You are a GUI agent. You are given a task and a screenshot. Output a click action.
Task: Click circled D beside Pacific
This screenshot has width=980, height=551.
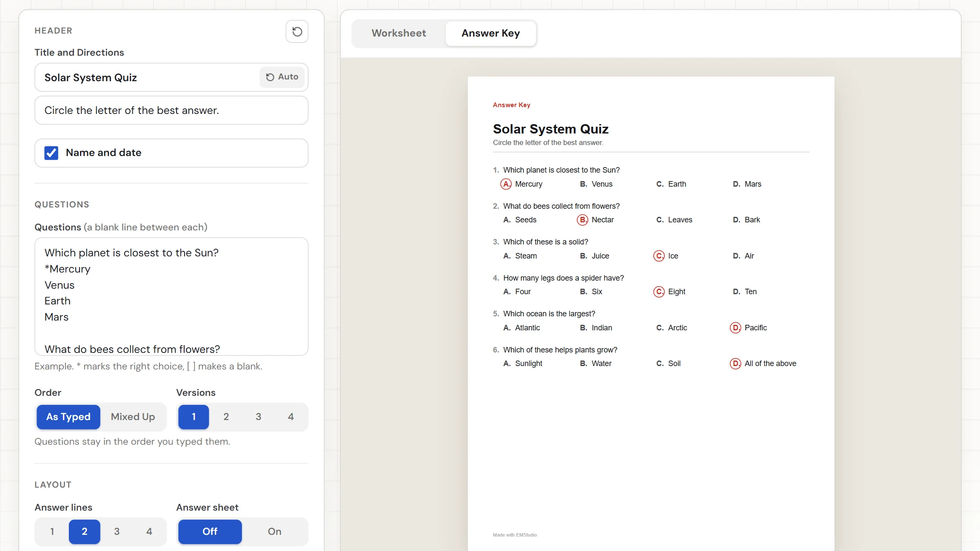tap(735, 328)
